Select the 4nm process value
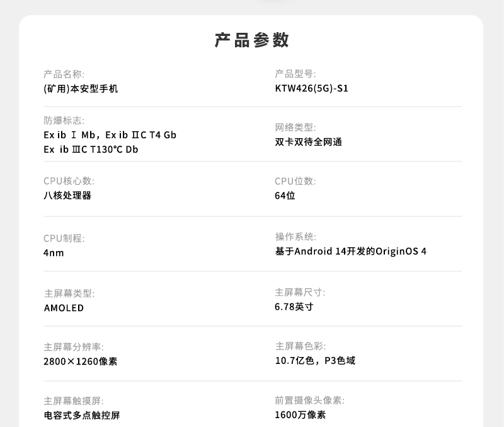Viewport: 504px width, 427px height. [x=54, y=253]
